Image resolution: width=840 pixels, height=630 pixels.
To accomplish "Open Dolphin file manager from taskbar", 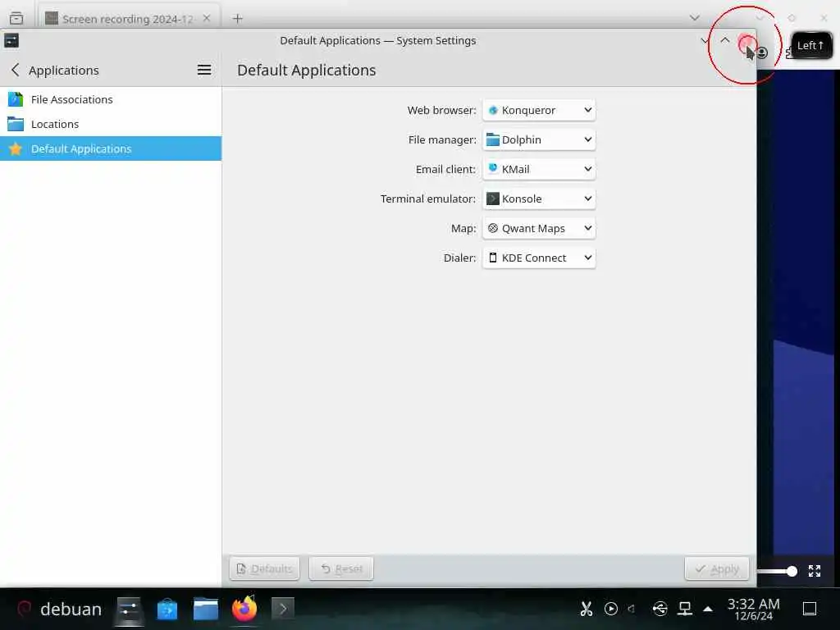I will (206, 609).
